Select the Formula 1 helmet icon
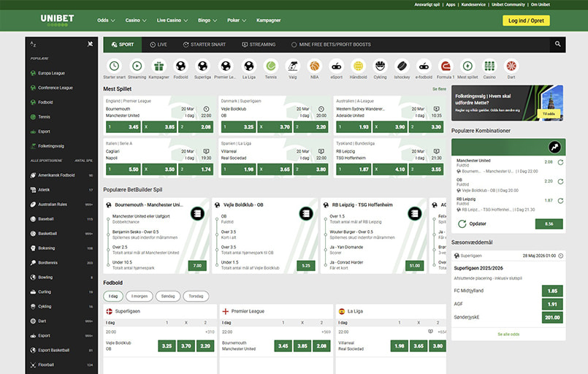 tap(446, 66)
